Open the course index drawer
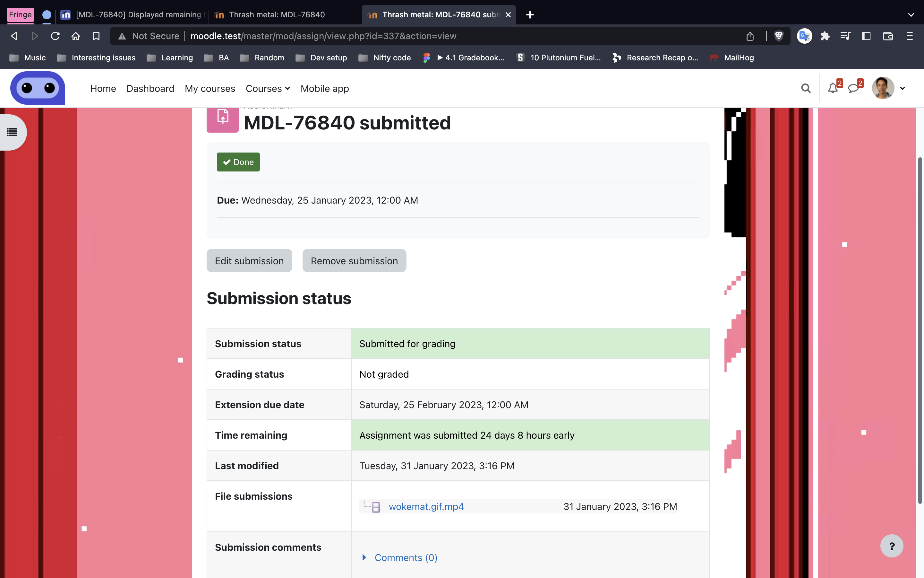The width and height of the screenshot is (924, 578). pyautogui.click(x=12, y=132)
